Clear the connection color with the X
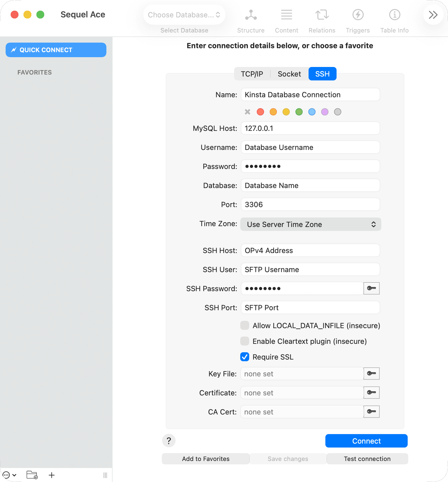The height and width of the screenshot is (482, 448). tap(248, 112)
